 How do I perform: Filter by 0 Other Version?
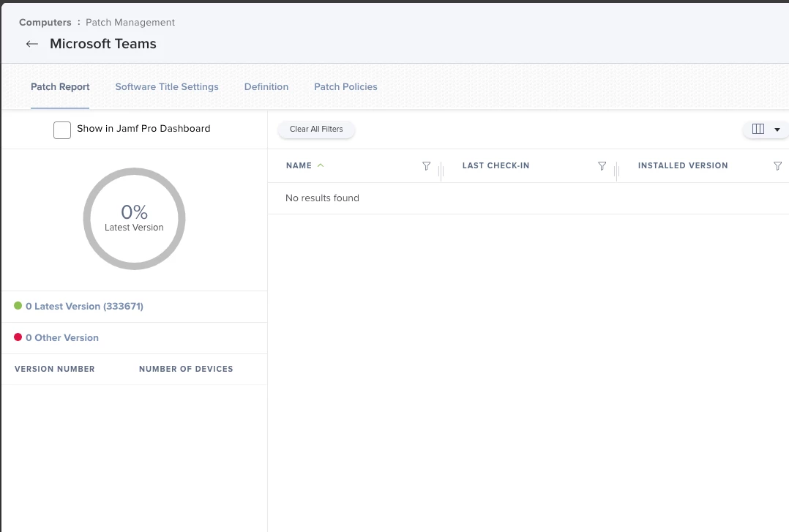62,338
